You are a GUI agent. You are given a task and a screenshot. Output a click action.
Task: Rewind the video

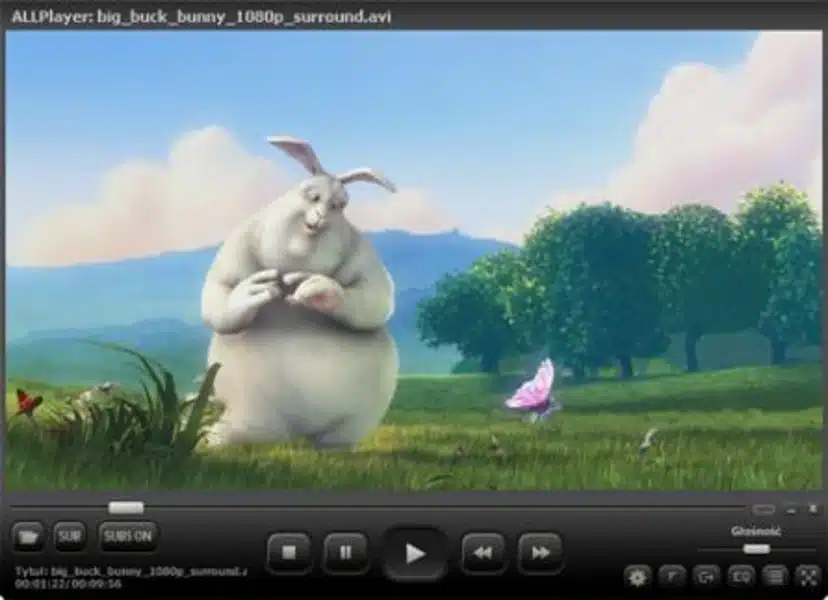tap(483, 552)
